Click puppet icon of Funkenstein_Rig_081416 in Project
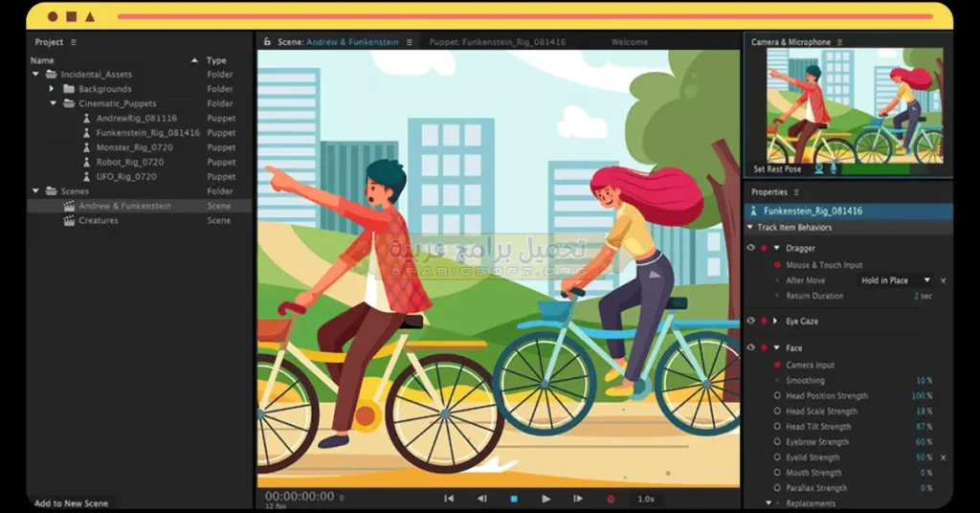This screenshot has width=980, height=513. tap(87, 132)
